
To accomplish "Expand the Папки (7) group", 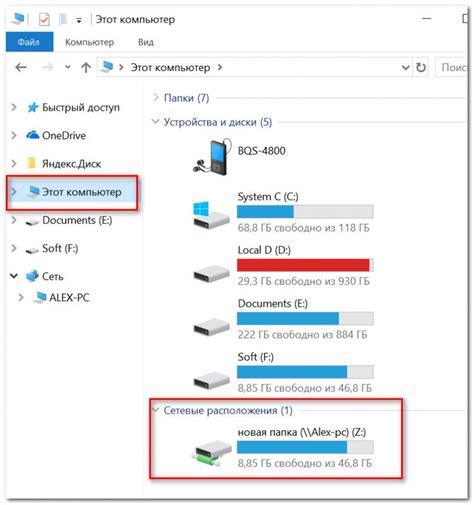I will [155, 97].
